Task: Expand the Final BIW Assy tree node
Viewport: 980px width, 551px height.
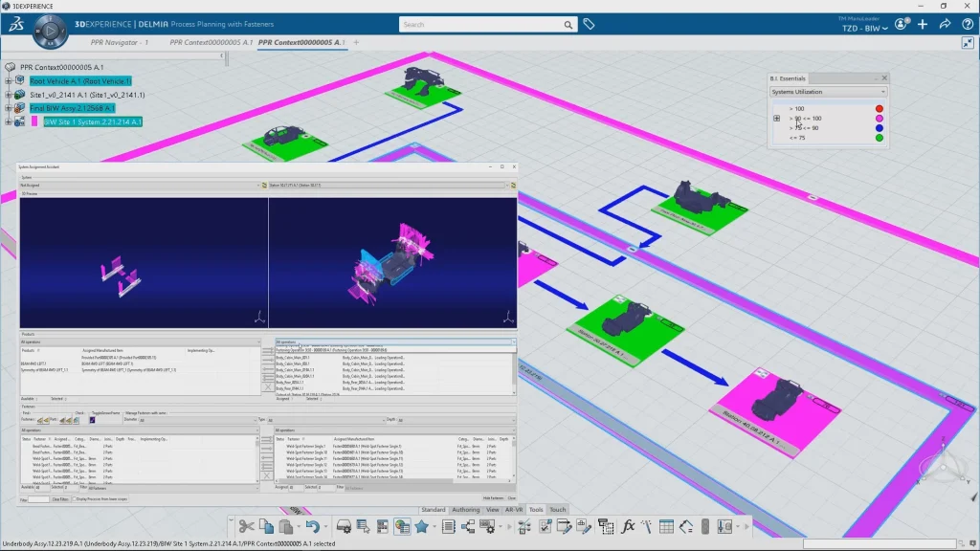Action: [x=9, y=108]
